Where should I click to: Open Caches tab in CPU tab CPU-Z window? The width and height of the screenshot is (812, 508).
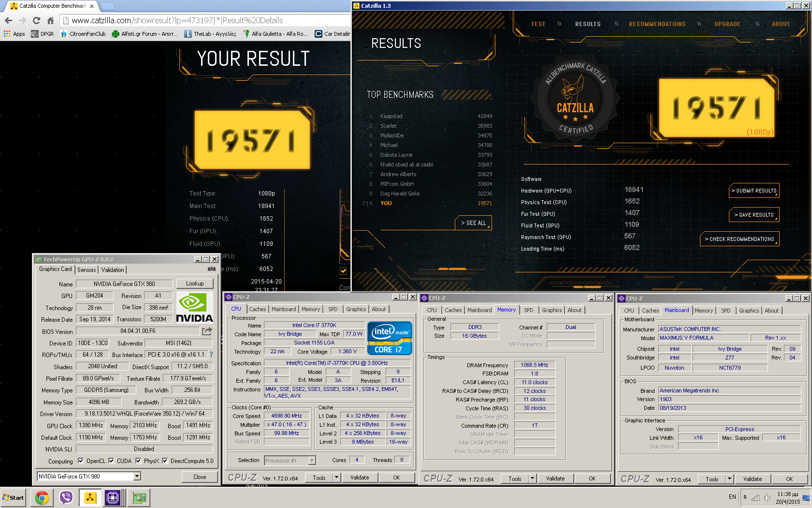[258, 309]
